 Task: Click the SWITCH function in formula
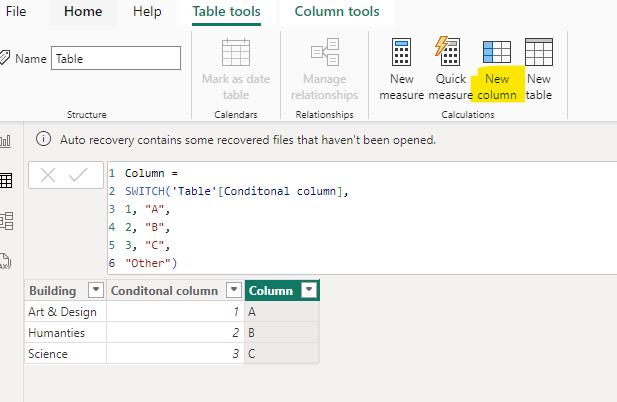(x=145, y=191)
